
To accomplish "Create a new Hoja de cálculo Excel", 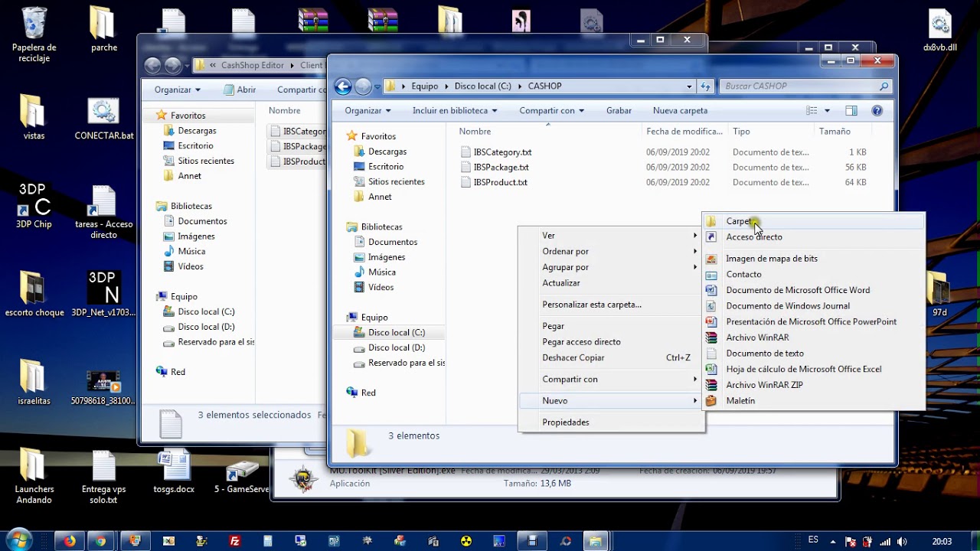I will (x=813, y=369).
